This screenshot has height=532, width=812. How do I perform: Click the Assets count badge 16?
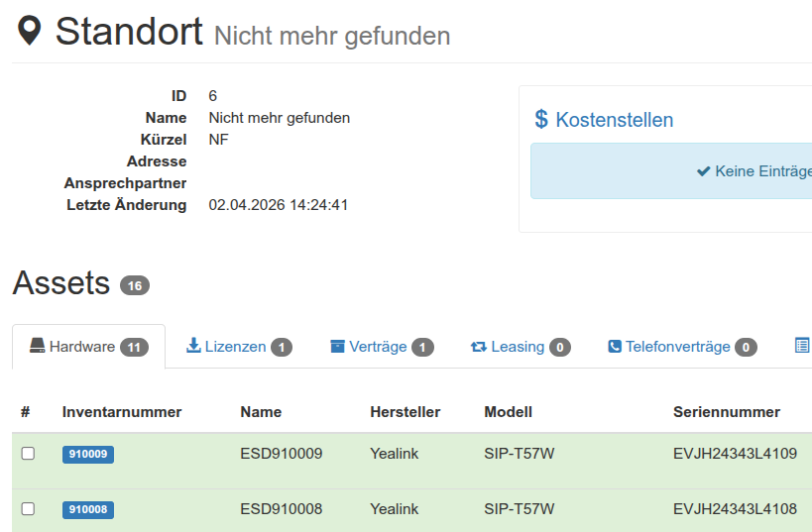(135, 285)
